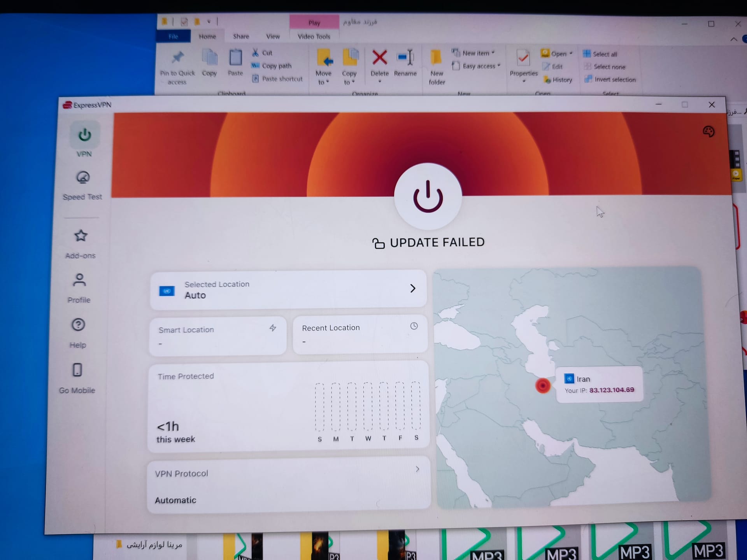Open Help from the ExpressVPN sidebar
Viewport: 747px width, 560px height.
pos(78,333)
